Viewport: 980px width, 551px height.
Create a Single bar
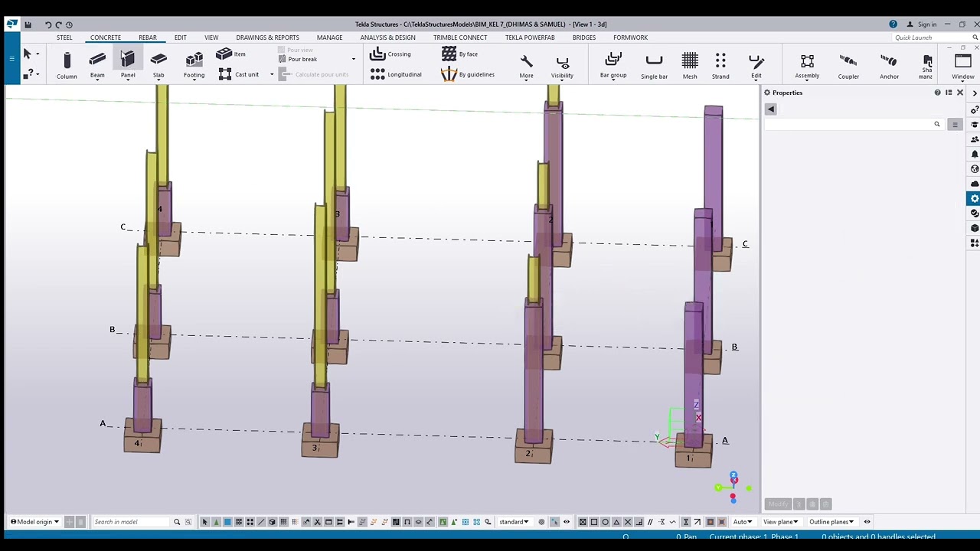tap(654, 66)
